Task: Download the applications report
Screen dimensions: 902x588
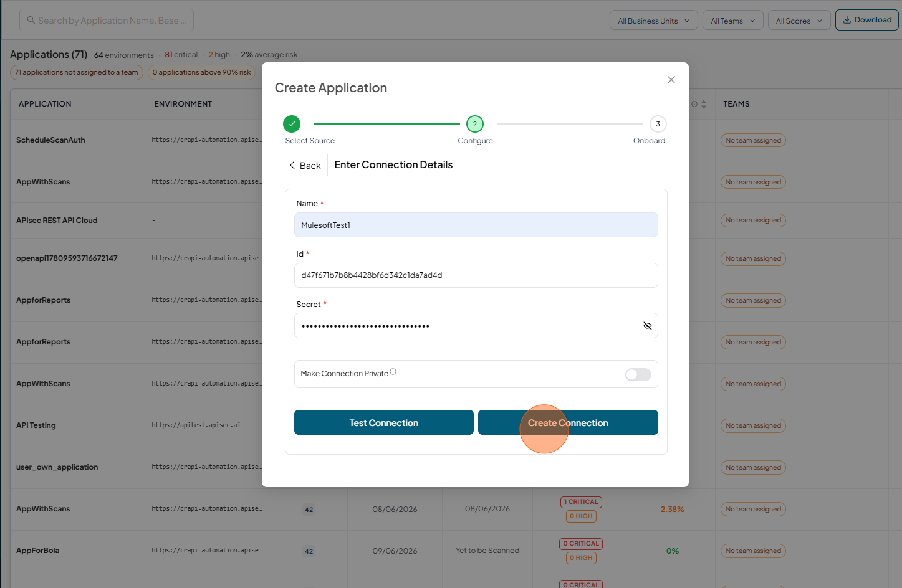Action: (x=867, y=20)
